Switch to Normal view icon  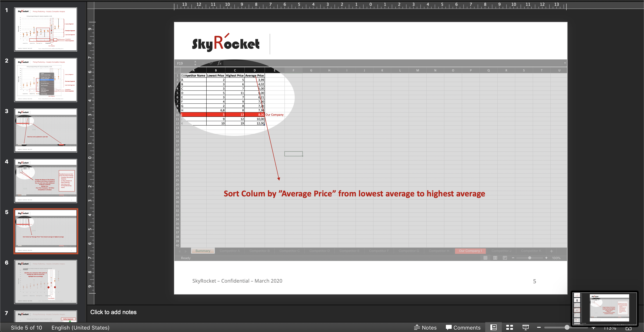(494, 327)
